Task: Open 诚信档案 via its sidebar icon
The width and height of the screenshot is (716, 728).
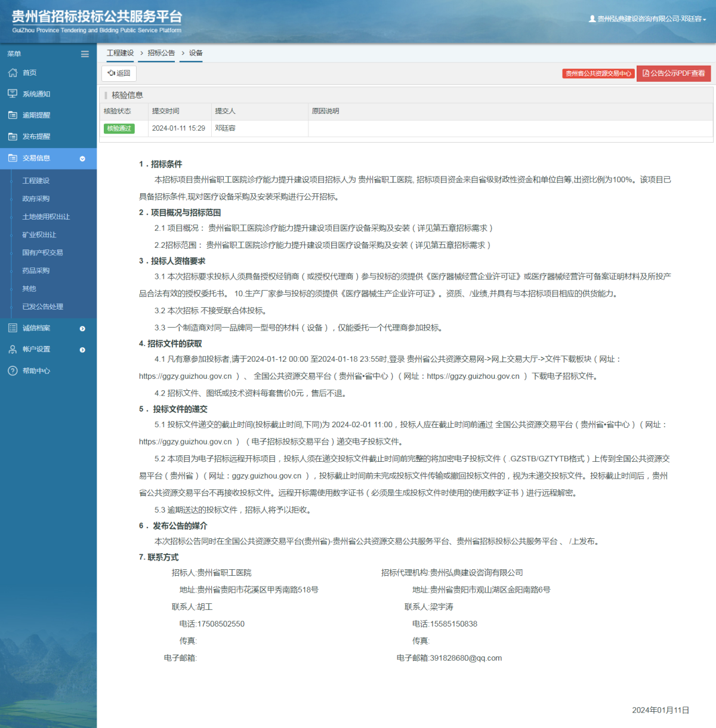Action: click(x=12, y=328)
